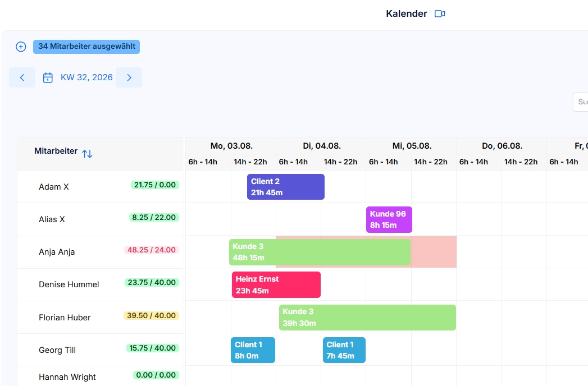
Task: Click the Do, 06.08. day header
Action: (x=502, y=146)
